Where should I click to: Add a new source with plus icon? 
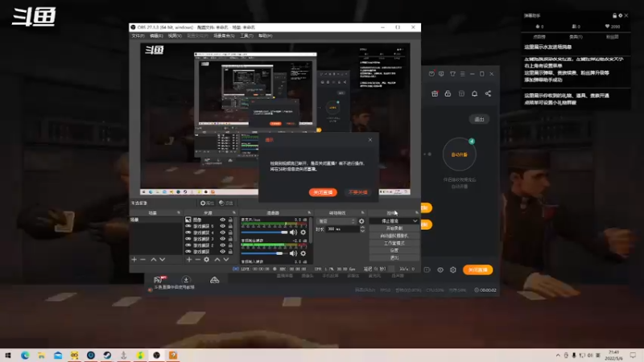coord(189,259)
